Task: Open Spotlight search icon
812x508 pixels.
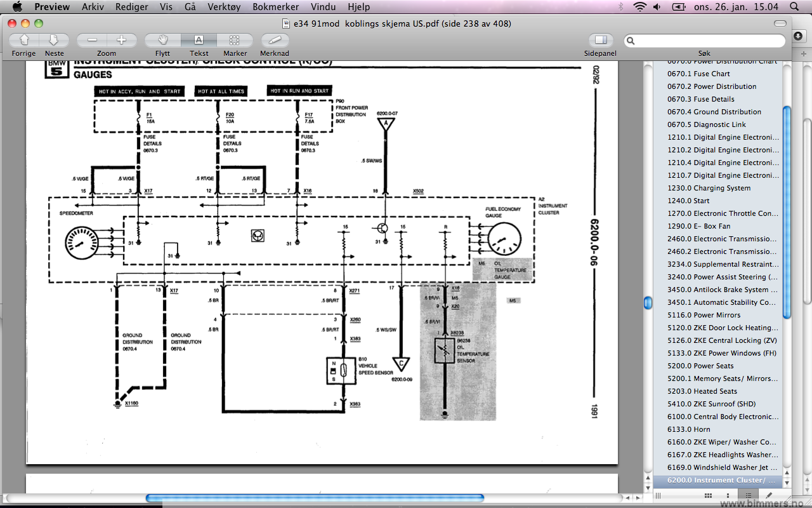Action: pyautogui.click(x=794, y=6)
